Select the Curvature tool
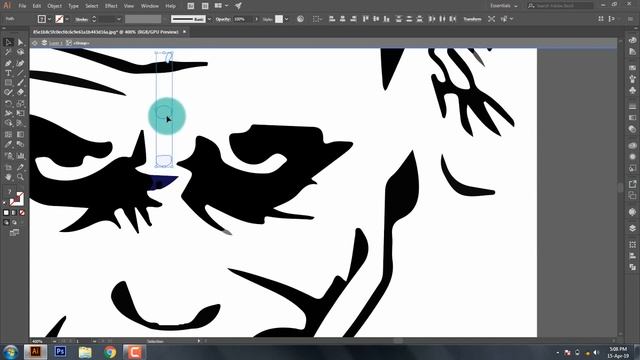 click(20, 63)
